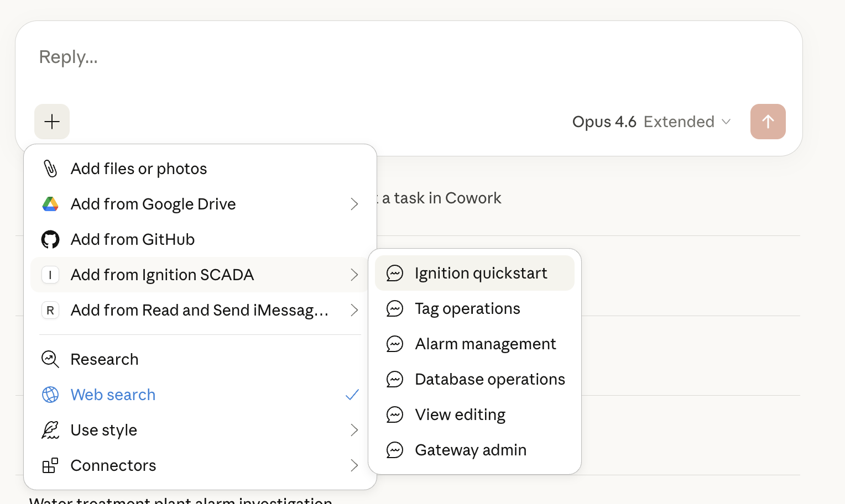Screen dimensions: 845x504
Task: Open the plus attachment menu
Action: (52, 122)
